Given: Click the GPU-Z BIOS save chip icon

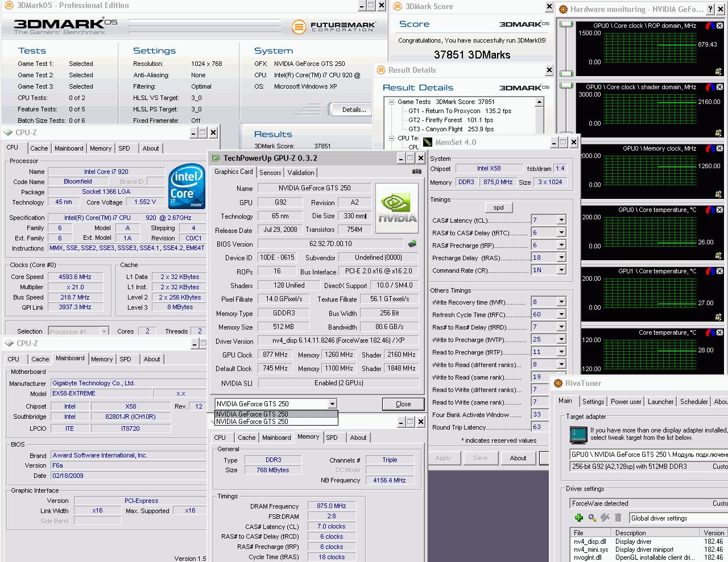Looking at the screenshot, I should [x=412, y=244].
